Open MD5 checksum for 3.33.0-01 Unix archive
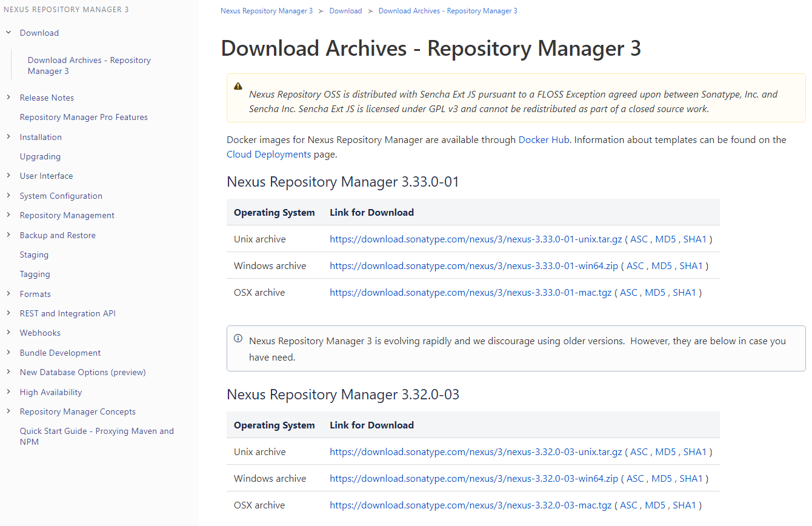Screen dimensions: 812x526 [x=665, y=239]
